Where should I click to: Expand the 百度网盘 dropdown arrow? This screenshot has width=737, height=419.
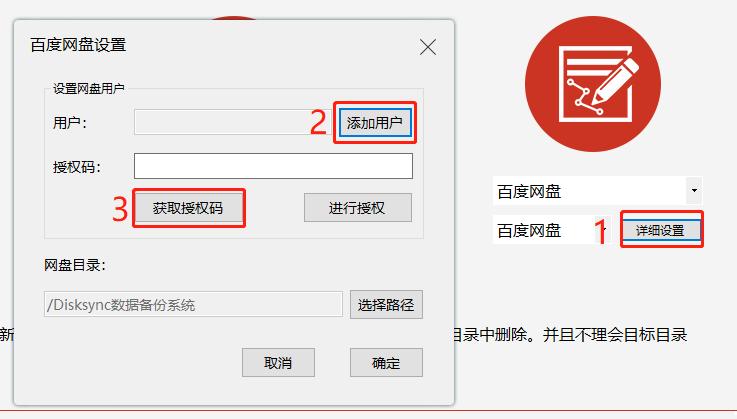(x=694, y=190)
